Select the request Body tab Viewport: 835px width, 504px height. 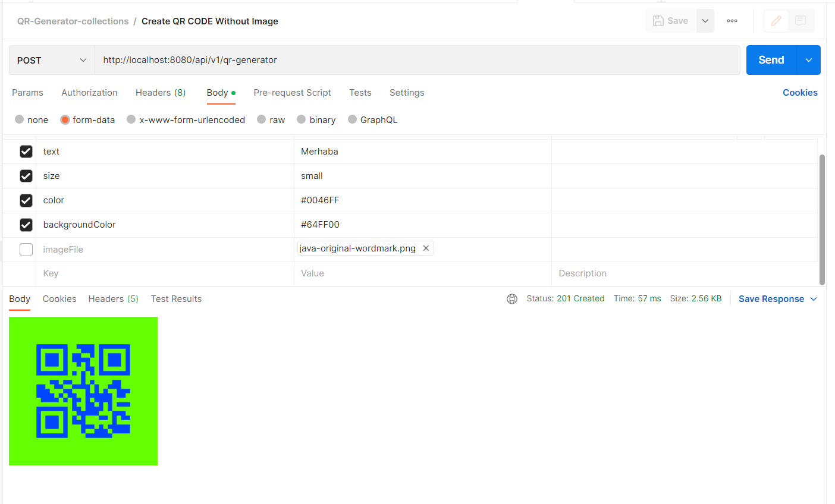point(221,93)
